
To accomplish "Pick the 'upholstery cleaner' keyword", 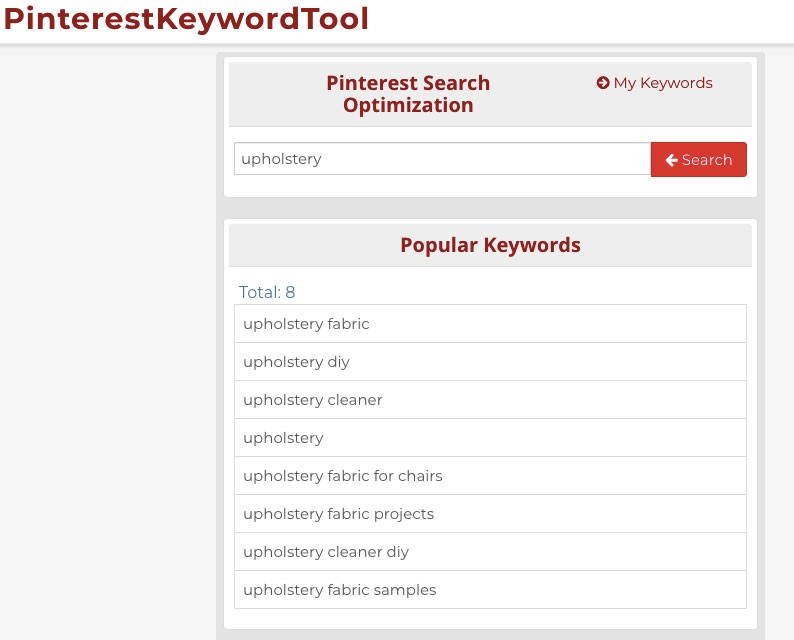I will (312, 400).
